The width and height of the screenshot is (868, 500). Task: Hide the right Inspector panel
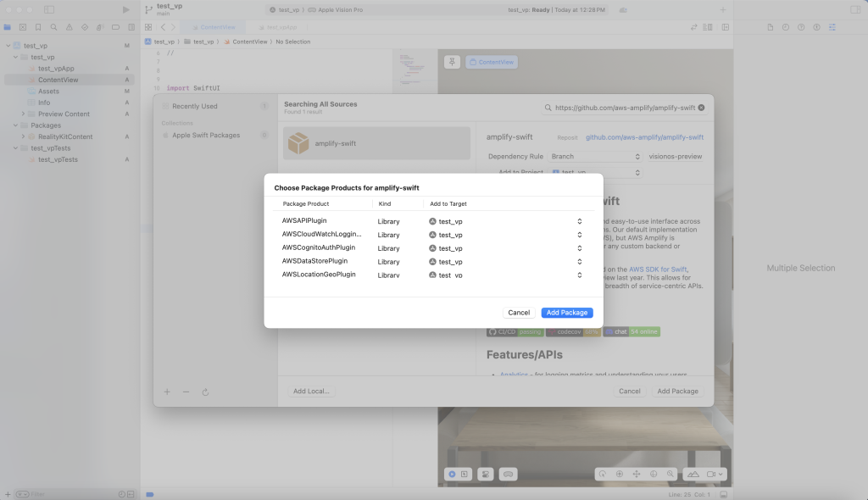(x=726, y=27)
